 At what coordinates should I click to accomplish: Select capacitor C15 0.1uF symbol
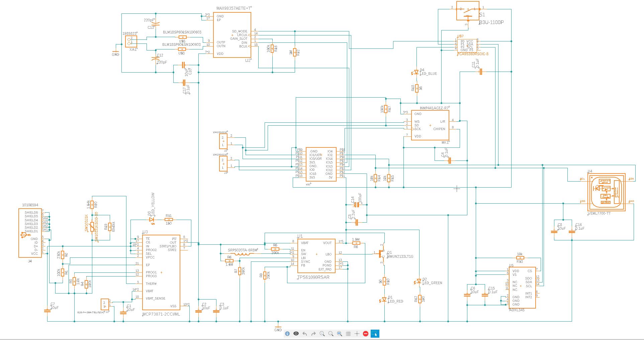pos(485,295)
